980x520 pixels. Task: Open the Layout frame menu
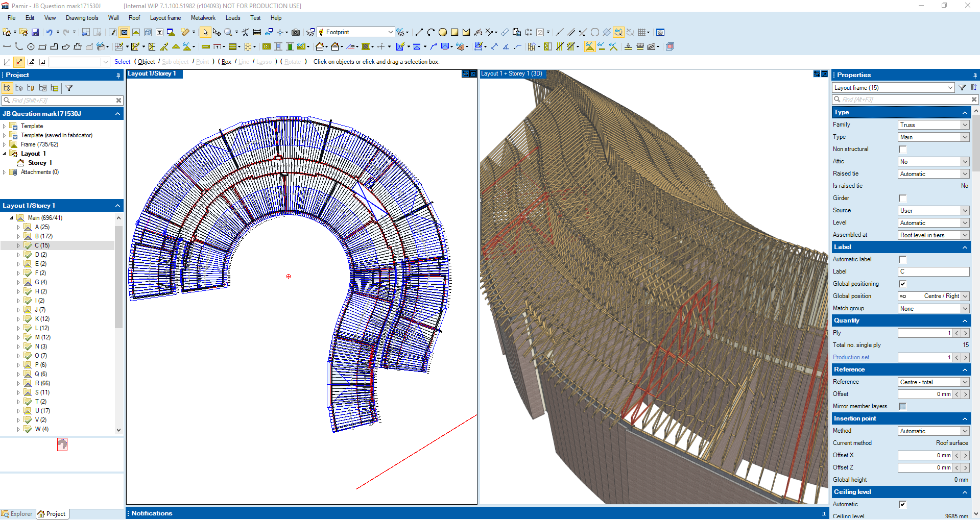(x=165, y=18)
